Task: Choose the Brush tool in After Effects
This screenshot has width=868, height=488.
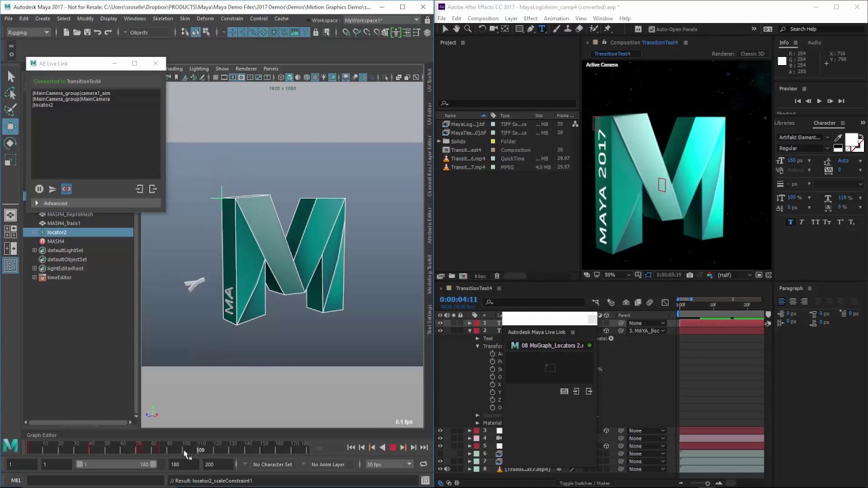Action: pyautogui.click(x=556, y=29)
